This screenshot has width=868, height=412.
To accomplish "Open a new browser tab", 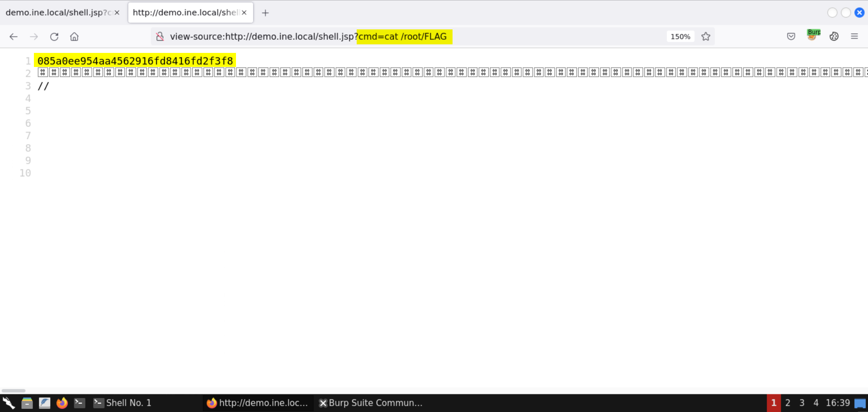I will (265, 13).
